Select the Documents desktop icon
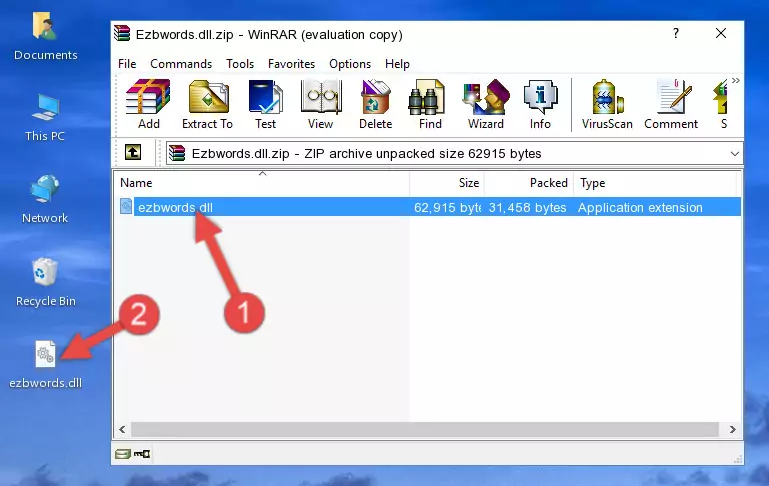 (45, 36)
